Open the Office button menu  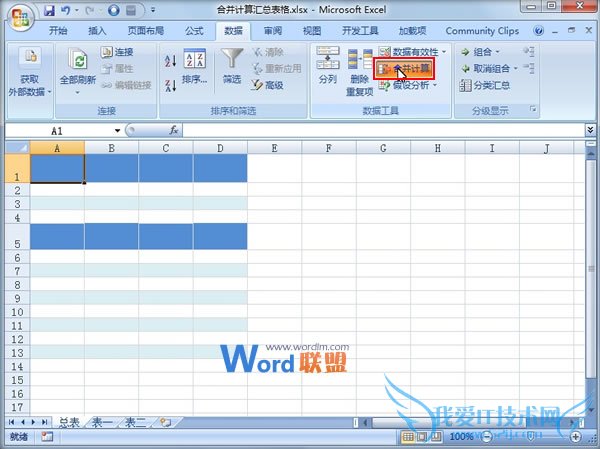click(x=19, y=17)
